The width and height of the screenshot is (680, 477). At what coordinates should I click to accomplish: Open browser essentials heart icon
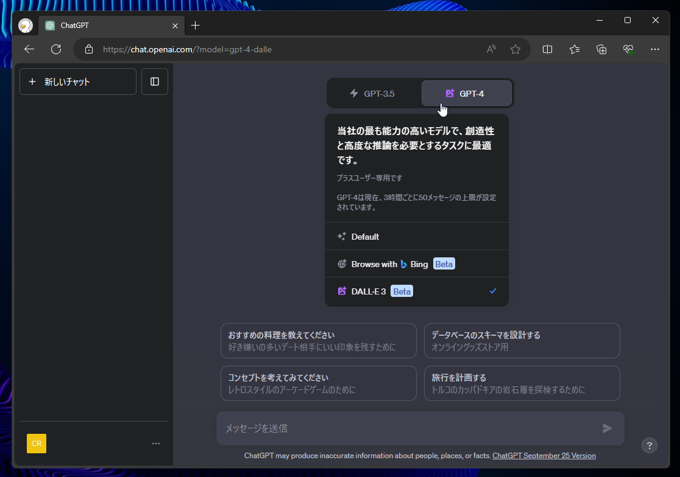pyautogui.click(x=628, y=49)
